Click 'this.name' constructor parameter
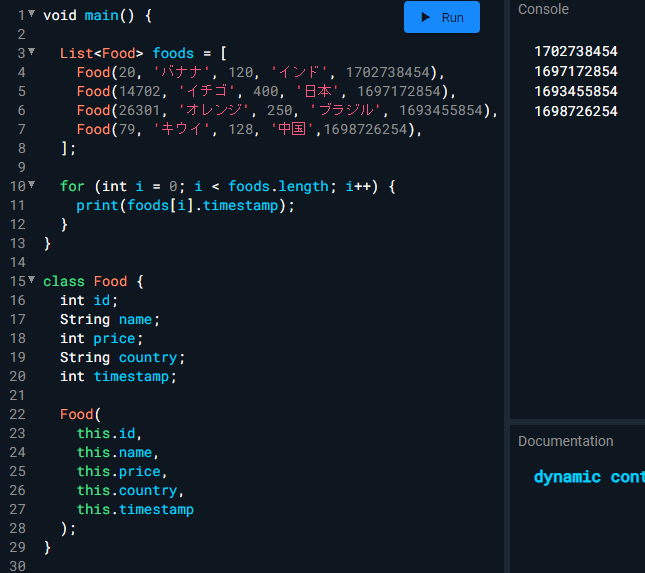 click(114, 452)
